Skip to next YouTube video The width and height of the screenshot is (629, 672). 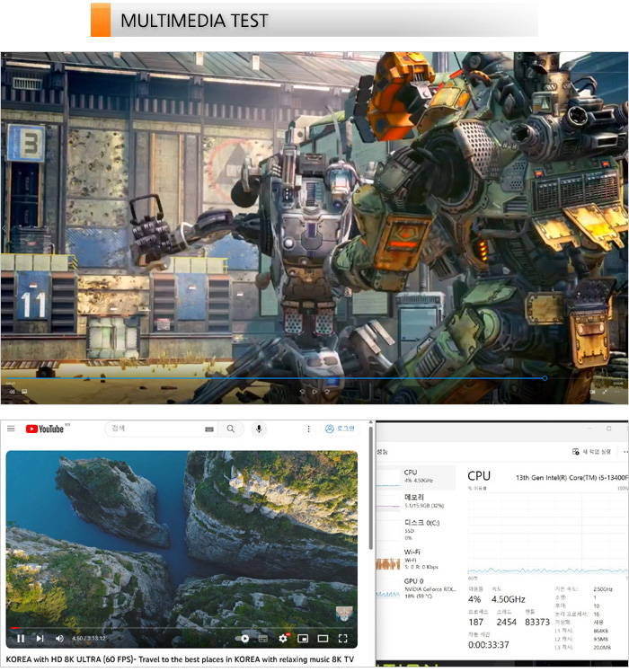[x=40, y=639]
